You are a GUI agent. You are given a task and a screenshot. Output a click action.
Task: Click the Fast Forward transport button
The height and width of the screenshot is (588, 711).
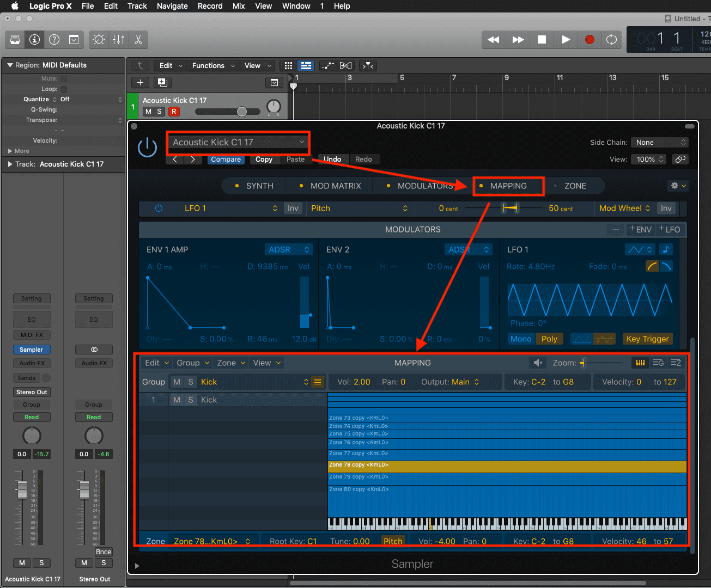518,40
